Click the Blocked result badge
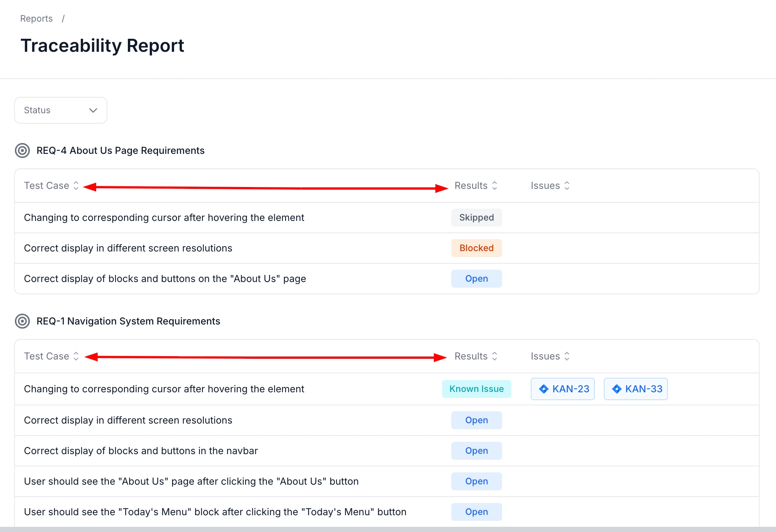This screenshot has width=776, height=532. (x=477, y=248)
